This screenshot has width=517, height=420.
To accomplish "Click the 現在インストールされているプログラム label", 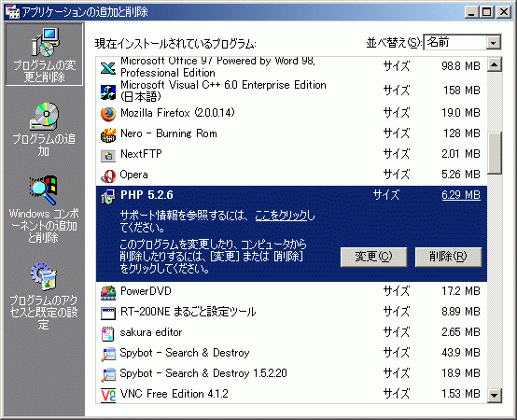I will pos(175,43).
